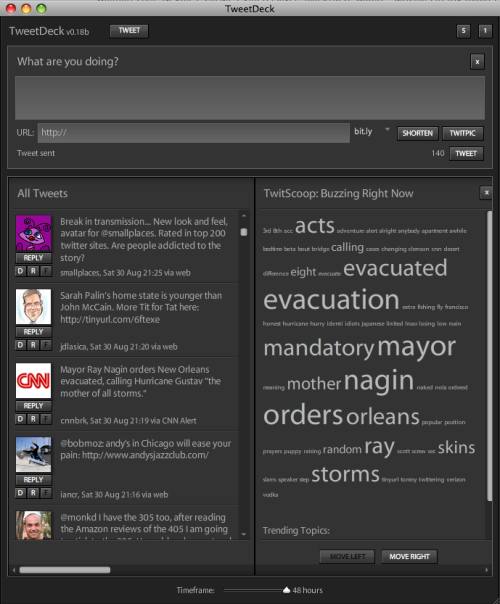Favorite cnnbrk tweet with F button
This screenshot has width=500, height=604.
pos(46,419)
